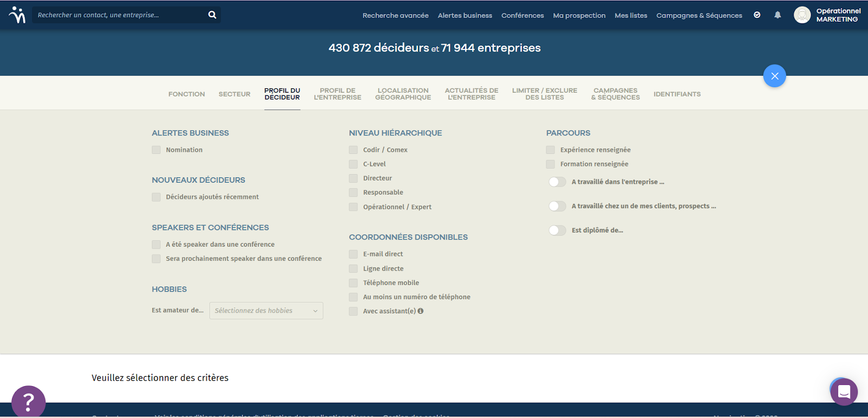Open Mes listes
868x418 pixels.
[631, 16]
